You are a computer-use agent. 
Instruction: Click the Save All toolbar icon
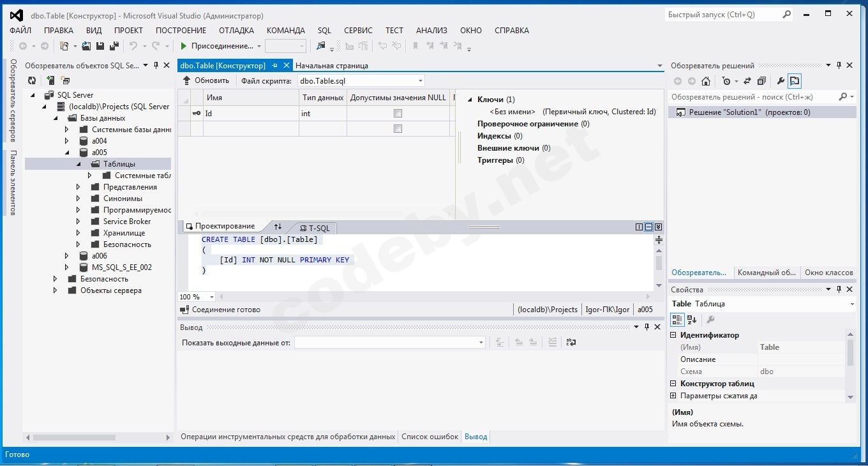114,46
